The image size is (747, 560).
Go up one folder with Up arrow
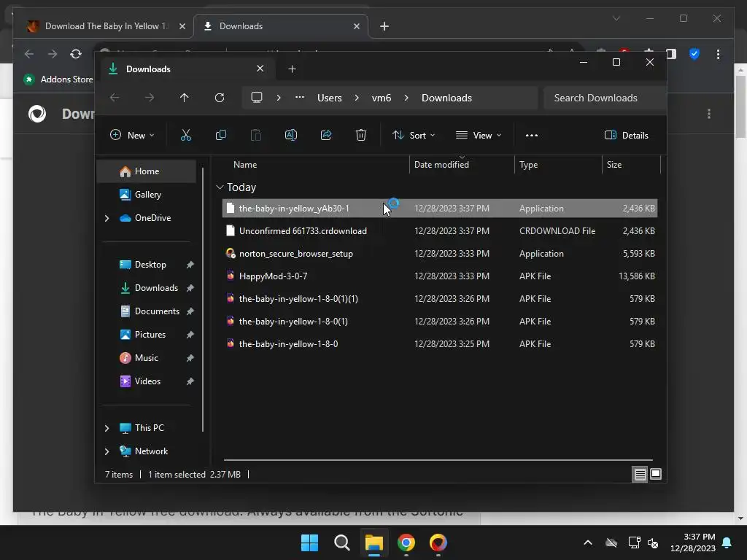[x=185, y=98]
